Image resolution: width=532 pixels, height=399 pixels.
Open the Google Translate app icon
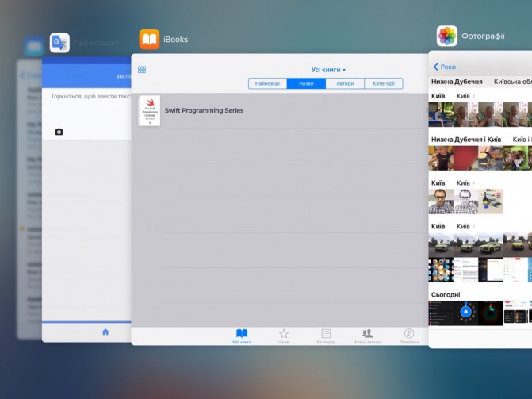(x=59, y=43)
